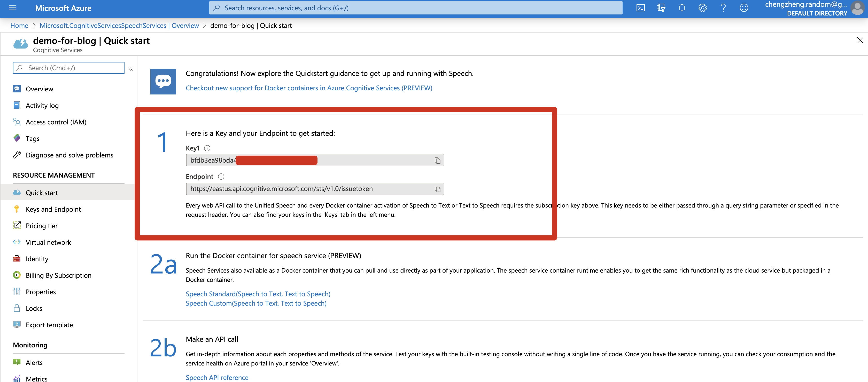Copy Key1 to the clipboard
The width and height of the screenshot is (868, 382).
click(437, 161)
